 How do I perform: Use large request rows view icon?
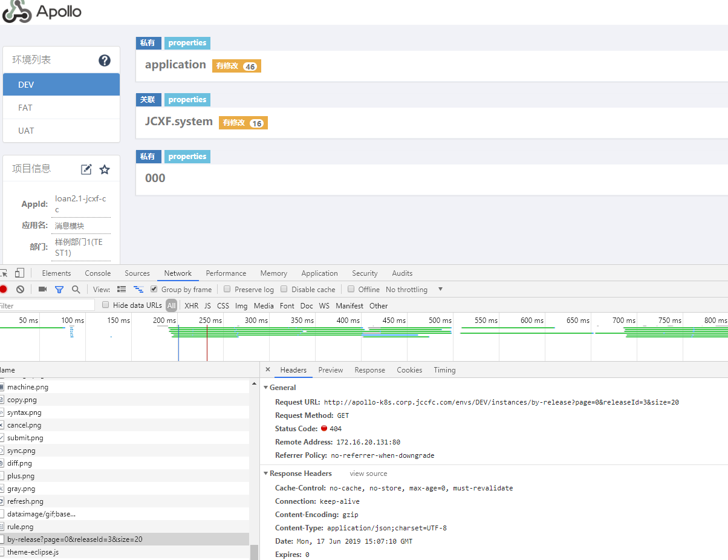pyautogui.click(x=122, y=290)
